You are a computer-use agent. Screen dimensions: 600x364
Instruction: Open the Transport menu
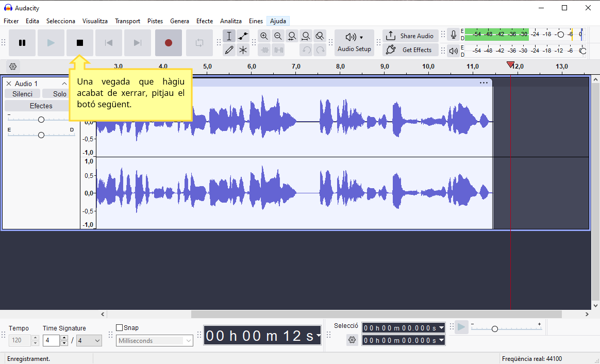coord(127,21)
